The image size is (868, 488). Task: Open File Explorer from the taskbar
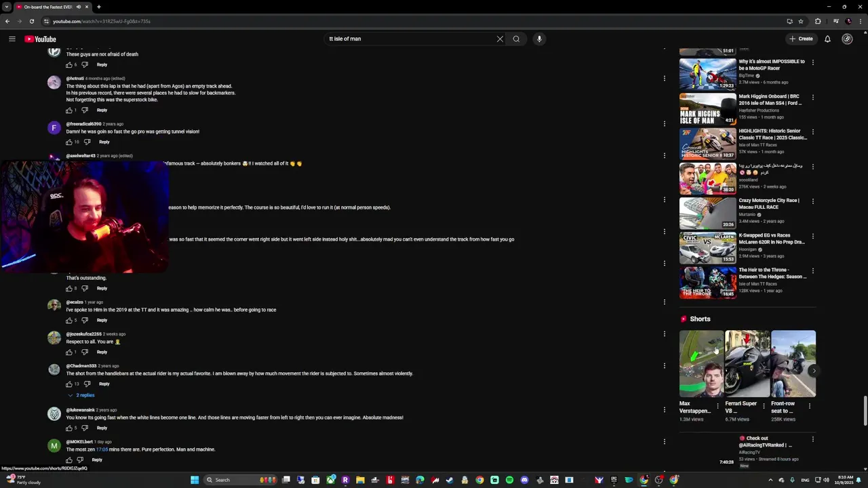tap(360, 480)
